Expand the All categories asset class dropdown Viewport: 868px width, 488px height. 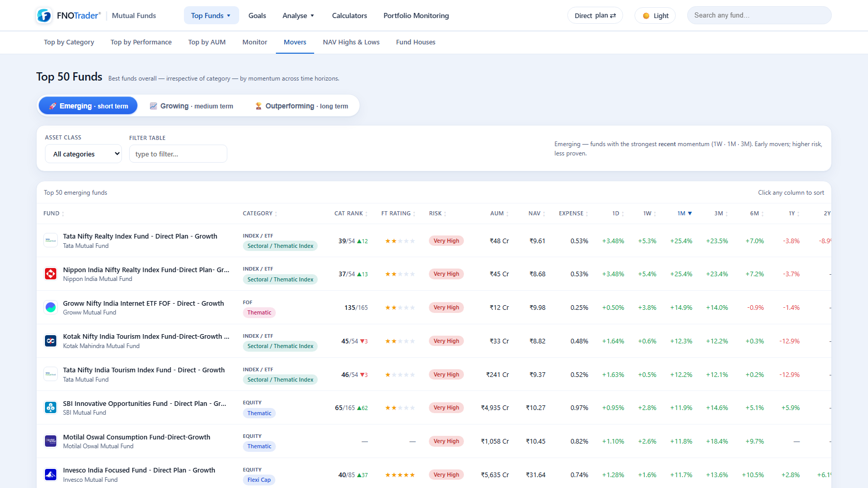point(83,154)
